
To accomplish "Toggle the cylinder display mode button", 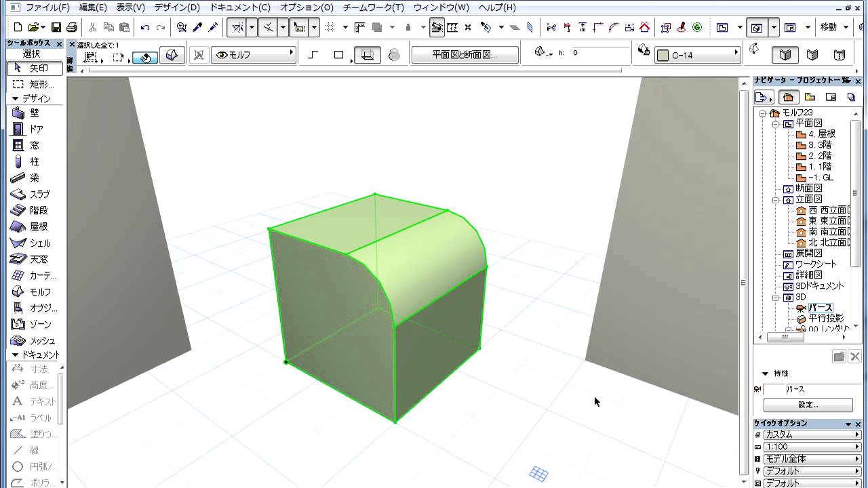I will 840,55.
